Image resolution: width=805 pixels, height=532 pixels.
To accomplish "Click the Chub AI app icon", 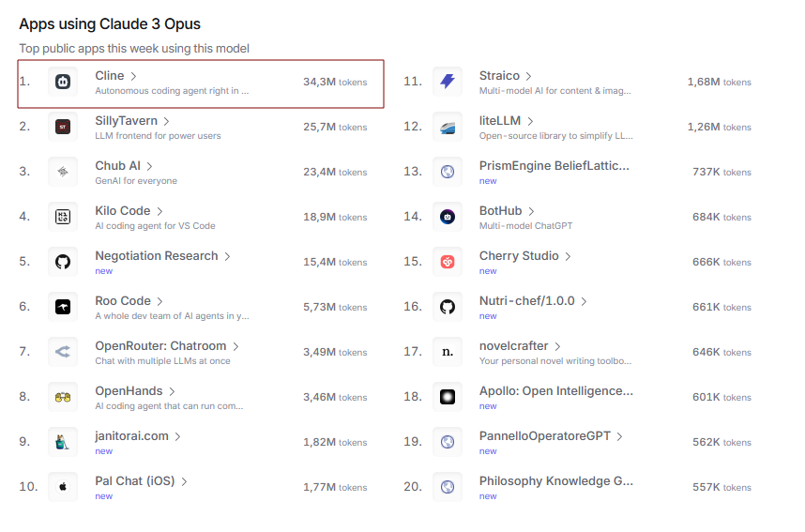I will click(63, 172).
